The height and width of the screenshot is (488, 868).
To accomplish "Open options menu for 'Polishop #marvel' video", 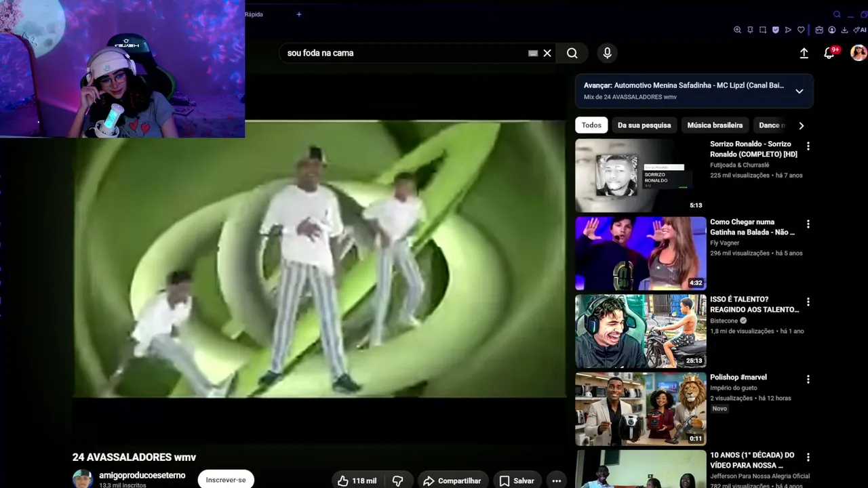I will pyautogui.click(x=808, y=380).
